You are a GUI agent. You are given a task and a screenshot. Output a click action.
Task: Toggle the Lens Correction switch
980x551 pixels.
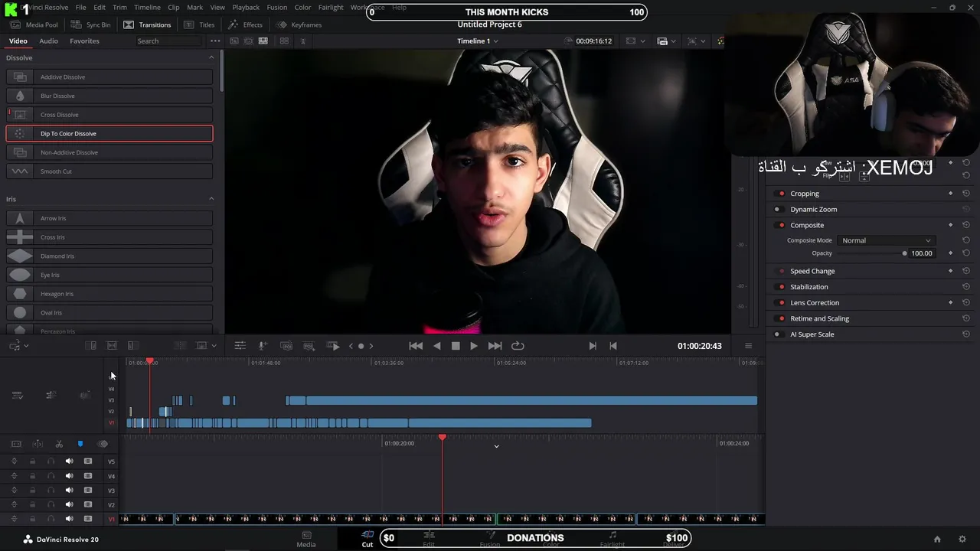(780, 302)
